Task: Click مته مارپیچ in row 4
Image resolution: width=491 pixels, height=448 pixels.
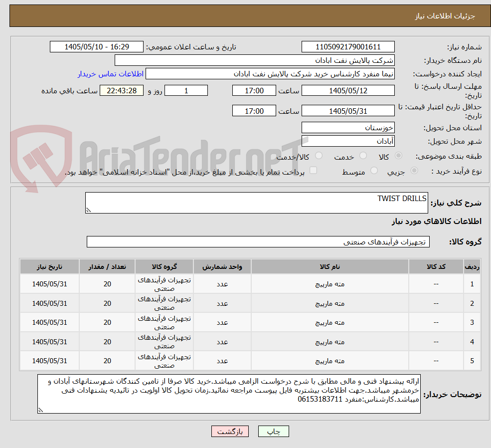Action: click(329, 342)
